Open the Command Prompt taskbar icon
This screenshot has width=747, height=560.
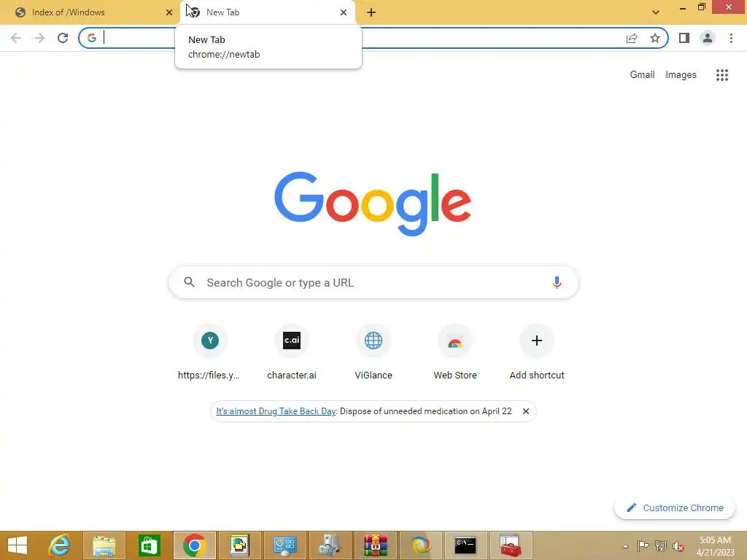click(x=465, y=545)
